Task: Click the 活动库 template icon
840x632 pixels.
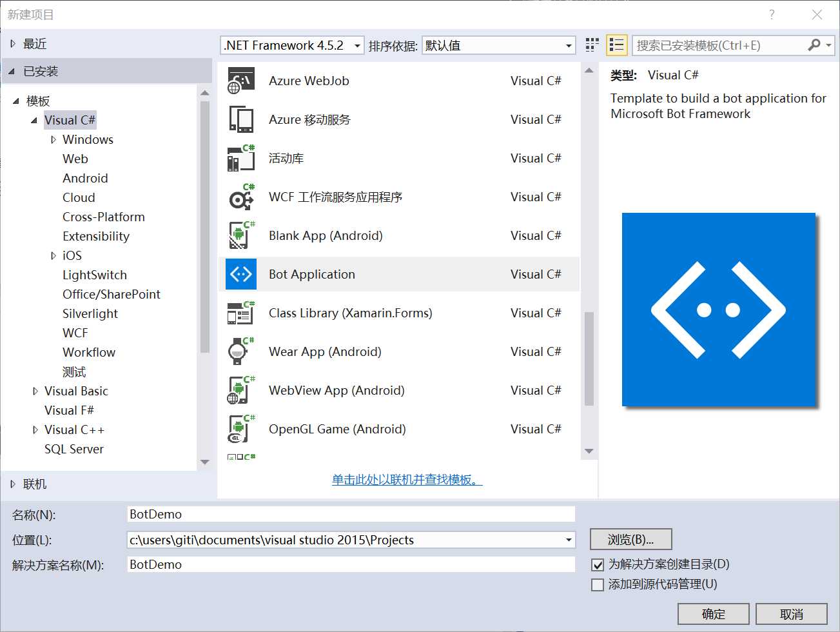Action: [x=241, y=158]
